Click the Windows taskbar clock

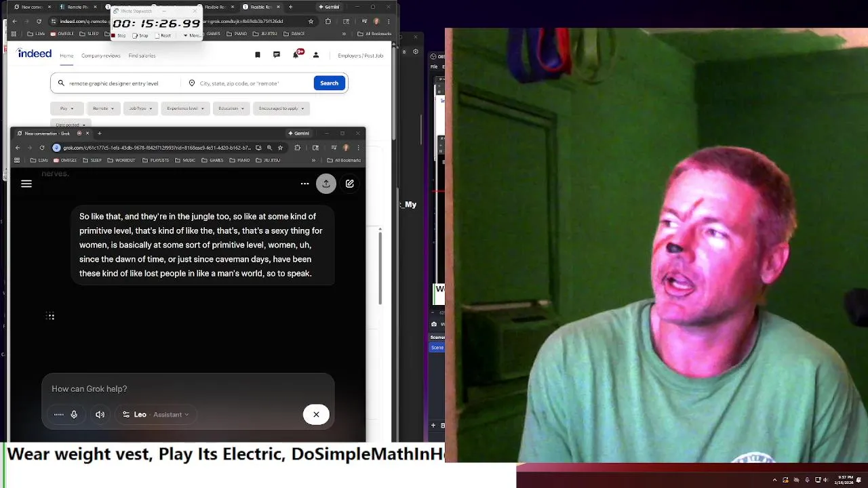click(846, 480)
